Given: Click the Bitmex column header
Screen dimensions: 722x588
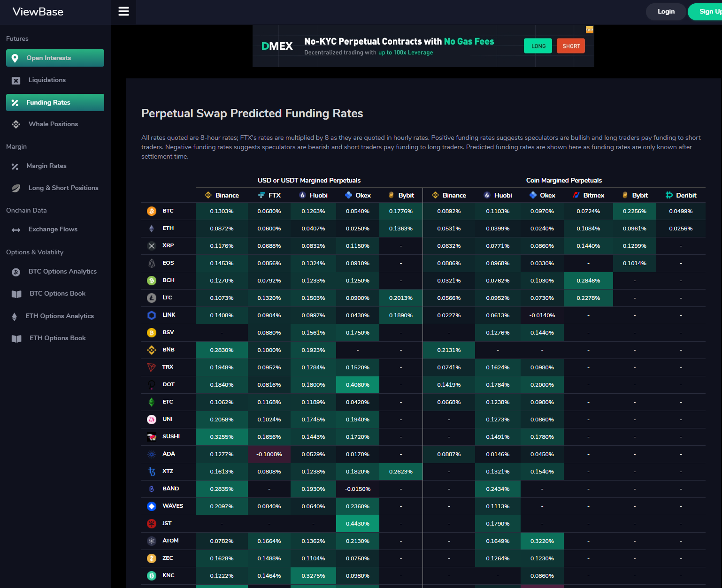Looking at the screenshot, I should (x=588, y=195).
